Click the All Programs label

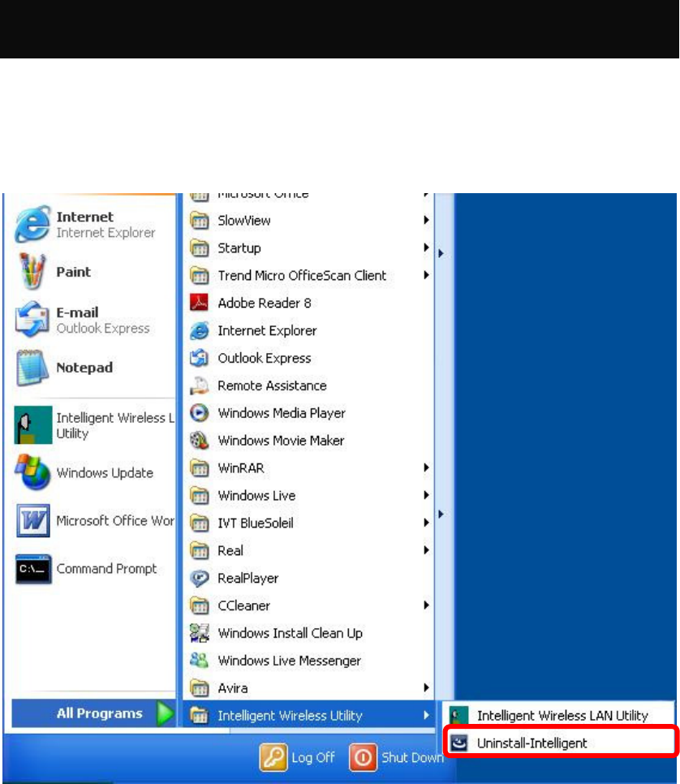[x=100, y=713]
